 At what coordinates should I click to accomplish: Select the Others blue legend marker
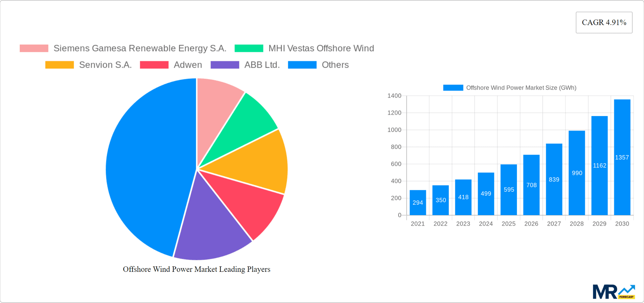(302, 64)
